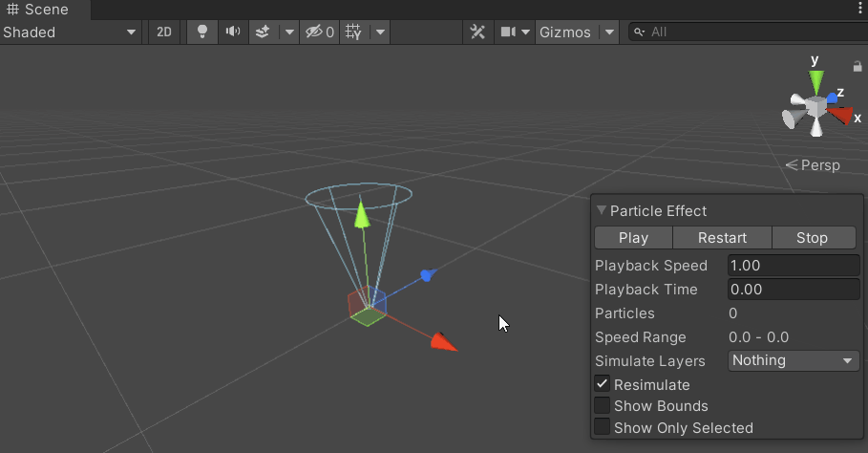Click the Playback Time field

pyautogui.click(x=794, y=289)
